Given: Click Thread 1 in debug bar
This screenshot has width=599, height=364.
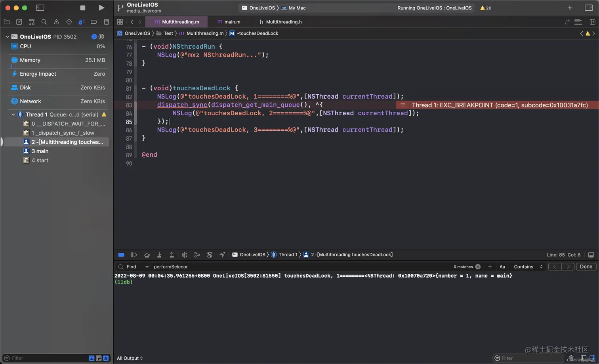Looking at the screenshot, I should pyautogui.click(x=284, y=255).
